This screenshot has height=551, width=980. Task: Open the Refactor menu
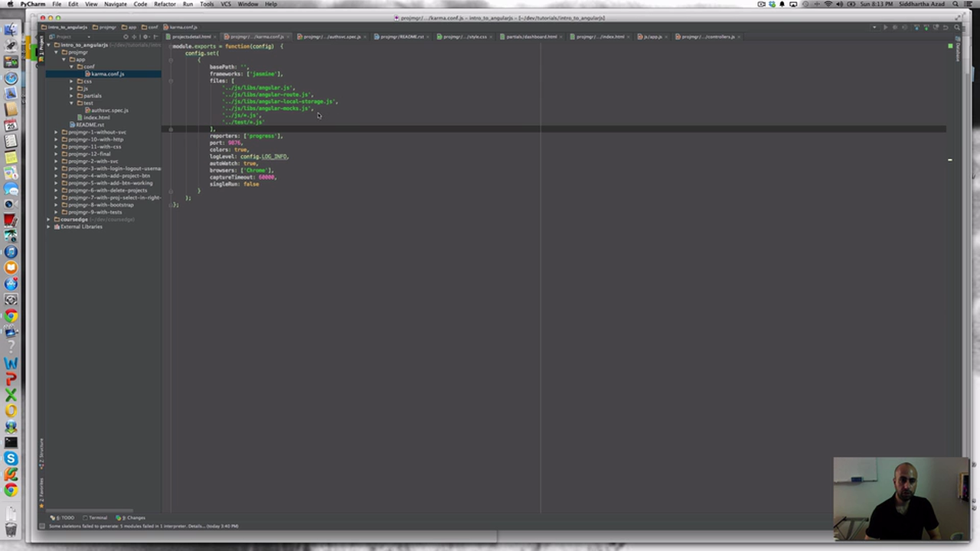[x=165, y=4]
